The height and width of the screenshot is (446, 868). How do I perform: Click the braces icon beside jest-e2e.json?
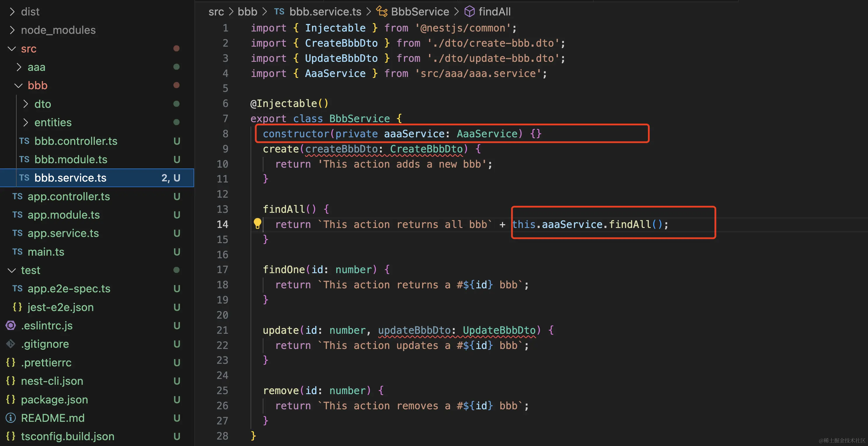(17, 307)
